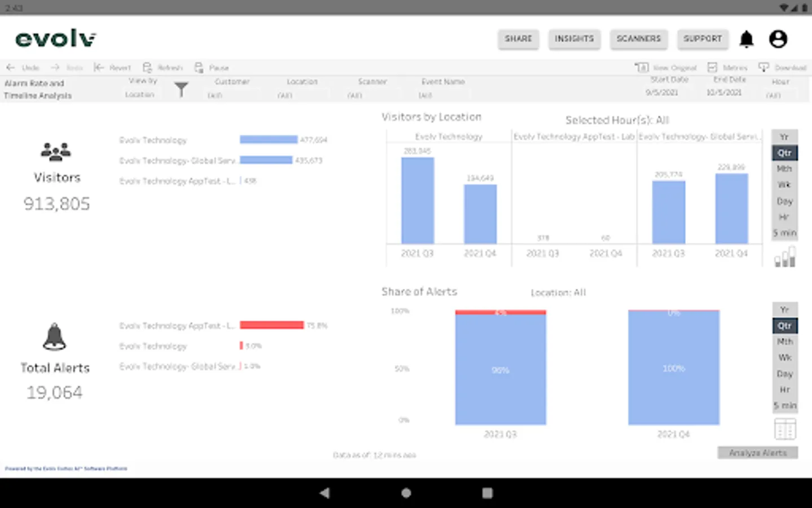Select Hr granularity for Share of Alerts

tap(784, 389)
